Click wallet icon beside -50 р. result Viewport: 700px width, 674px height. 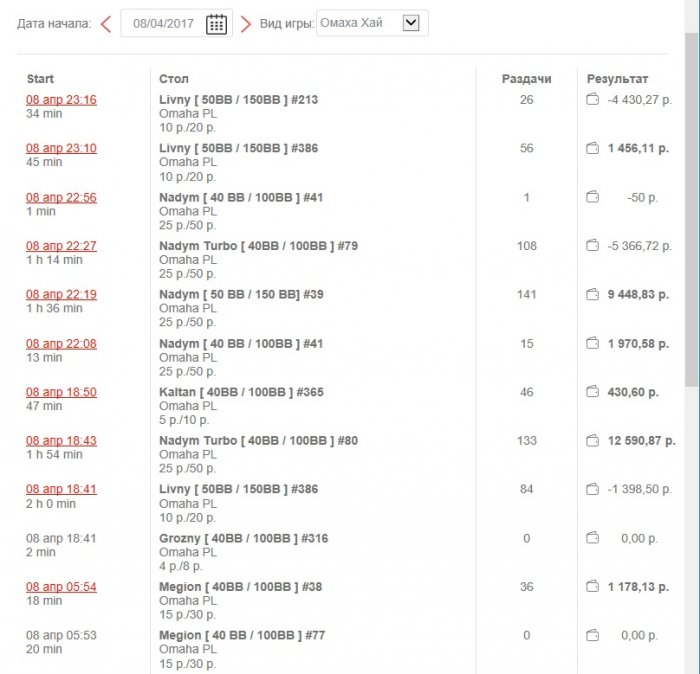(x=592, y=197)
